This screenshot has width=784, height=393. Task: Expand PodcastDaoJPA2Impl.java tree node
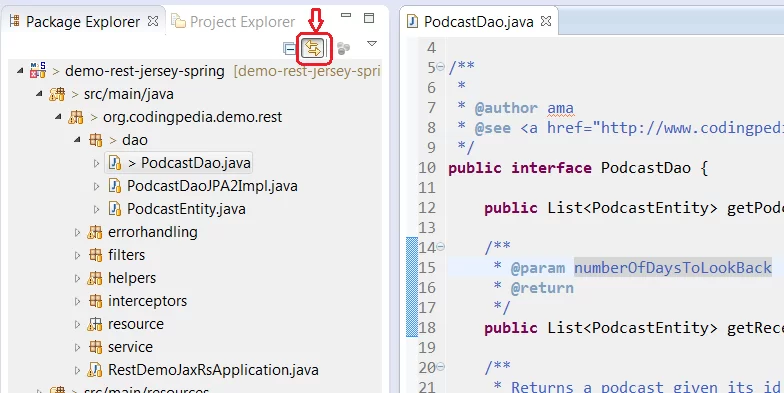coord(96,186)
